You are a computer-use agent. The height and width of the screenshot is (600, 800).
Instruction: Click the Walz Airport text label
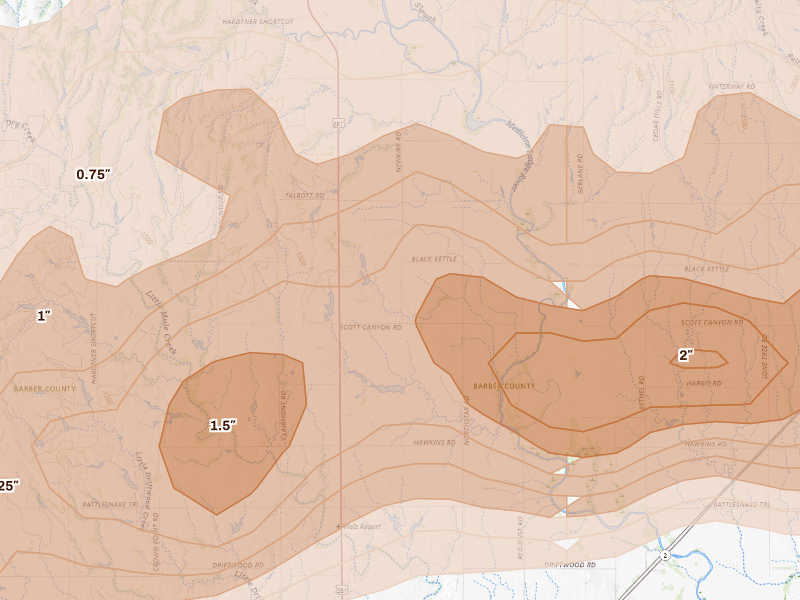[x=362, y=527]
